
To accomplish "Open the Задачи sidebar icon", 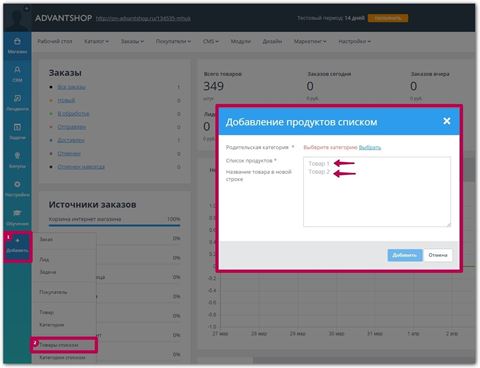I will [x=17, y=131].
